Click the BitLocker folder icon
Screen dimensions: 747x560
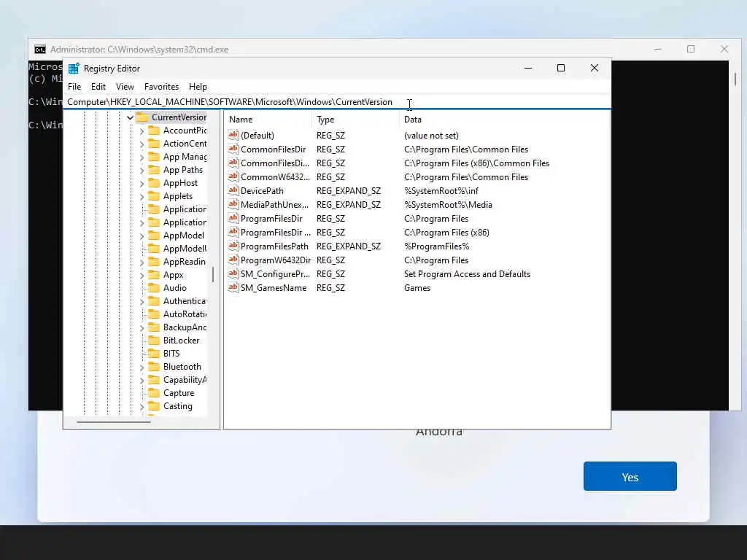pyautogui.click(x=154, y=340)
